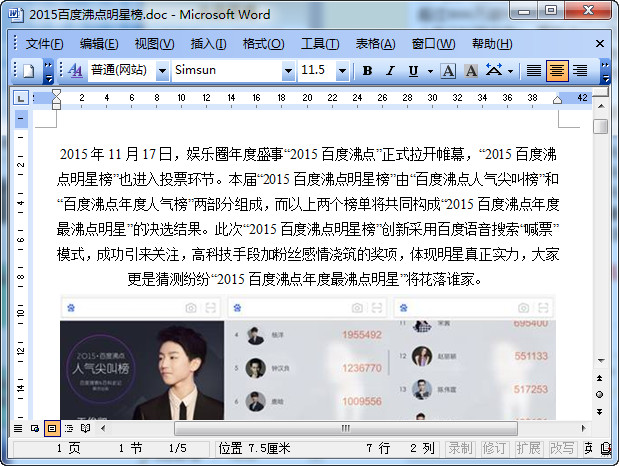This screenshot has width=619, height=466.
Task: Create a new blank document
Action: 28,71
